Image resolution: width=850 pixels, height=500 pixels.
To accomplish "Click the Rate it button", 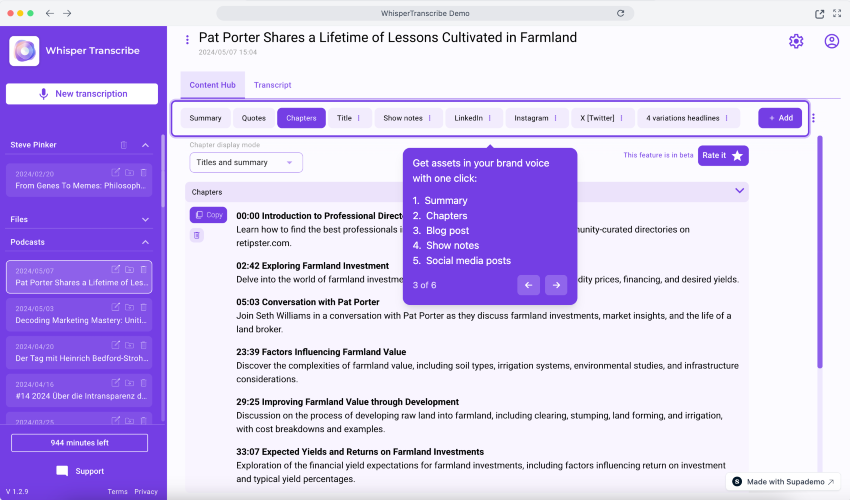I will pyautogui.click(x=723, y=156).
